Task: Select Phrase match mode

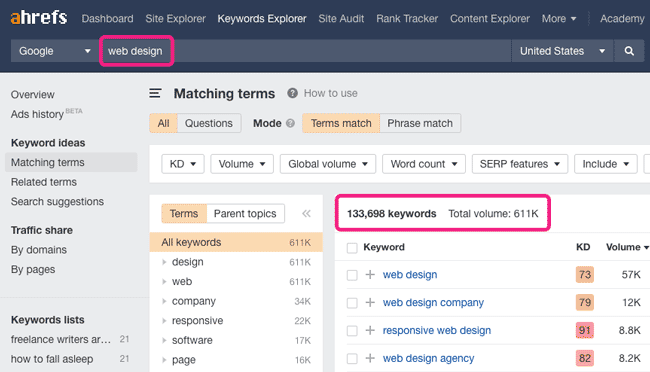Action: tap(420, 123)
